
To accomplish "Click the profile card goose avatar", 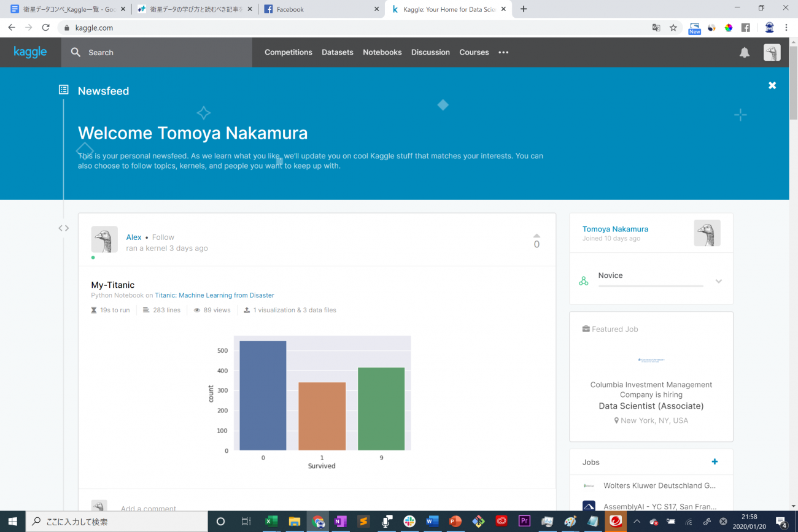I will (x=707, y=233).
